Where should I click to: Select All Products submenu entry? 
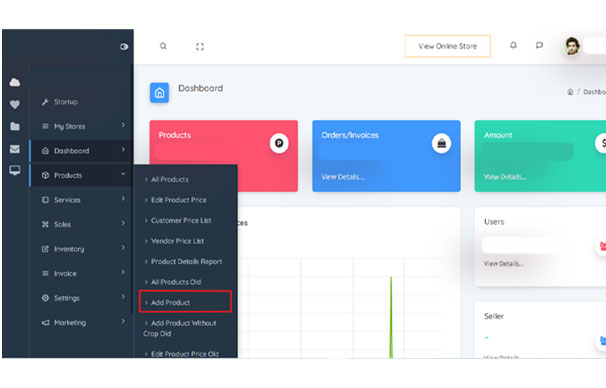click(170, 180)
